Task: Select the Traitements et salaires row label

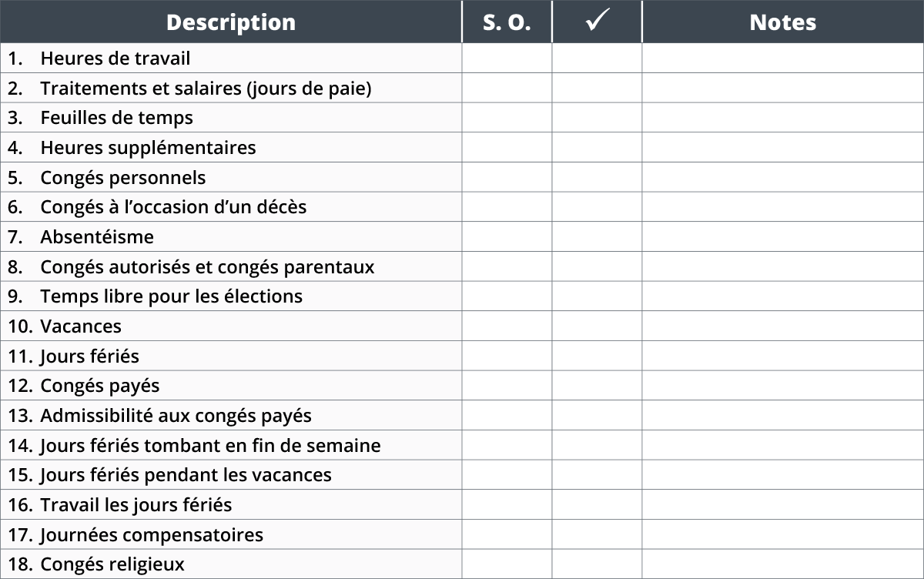Action: tap(206, 89)
